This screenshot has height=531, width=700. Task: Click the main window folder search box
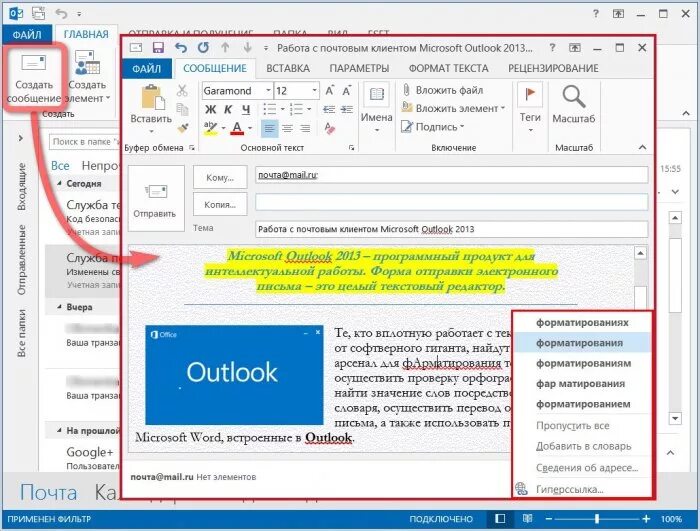tap(85, 142)
